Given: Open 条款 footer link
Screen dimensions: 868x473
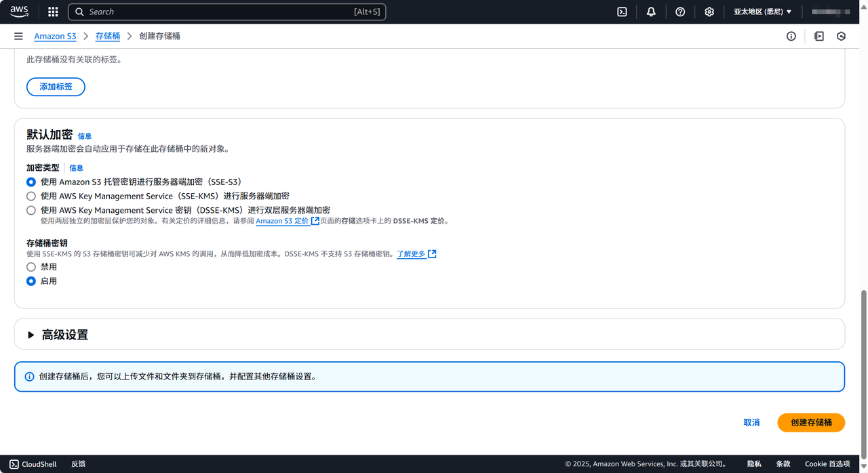Looking at the screenshot, I should point(783,464).
